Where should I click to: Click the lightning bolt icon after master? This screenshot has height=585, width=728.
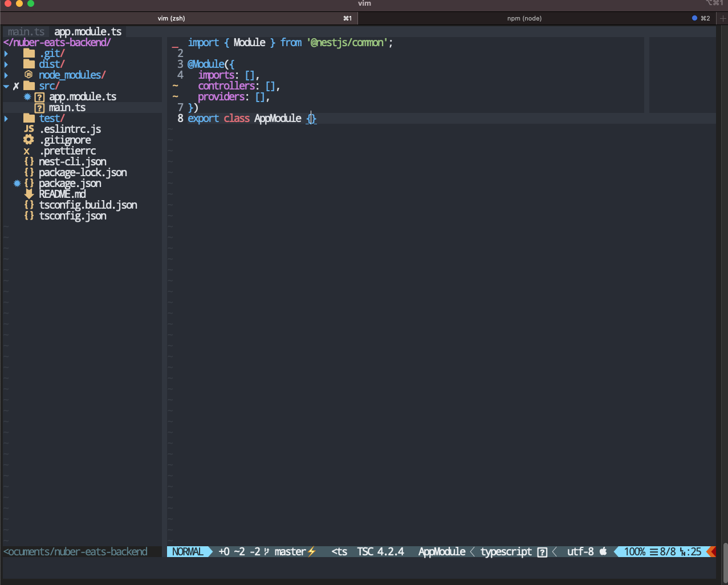[x=311, y=551]
